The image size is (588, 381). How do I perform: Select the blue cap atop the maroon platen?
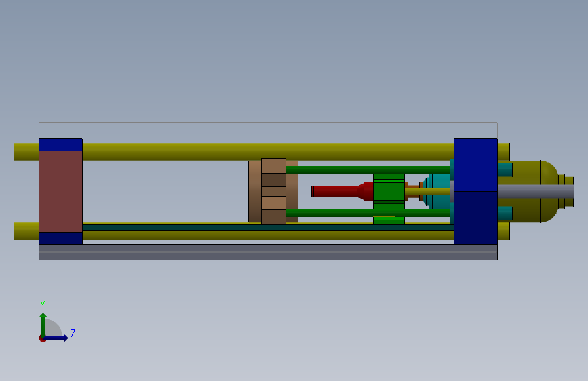61,145
